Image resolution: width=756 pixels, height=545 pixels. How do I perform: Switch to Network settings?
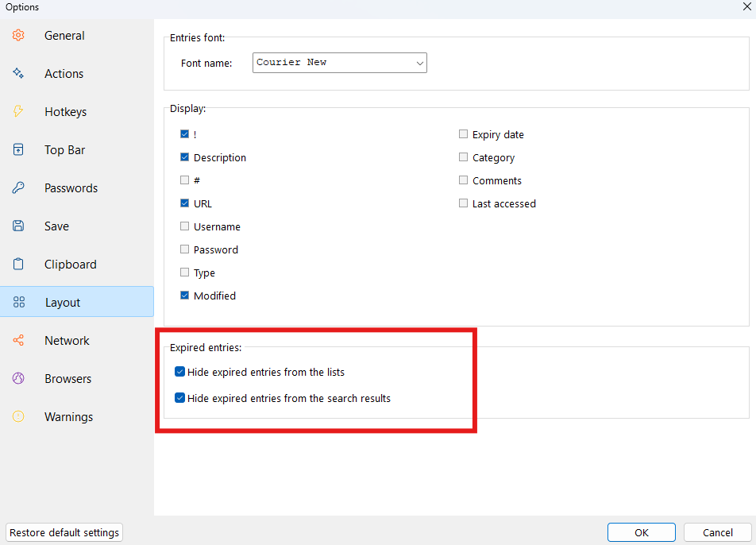click(77, 340)
